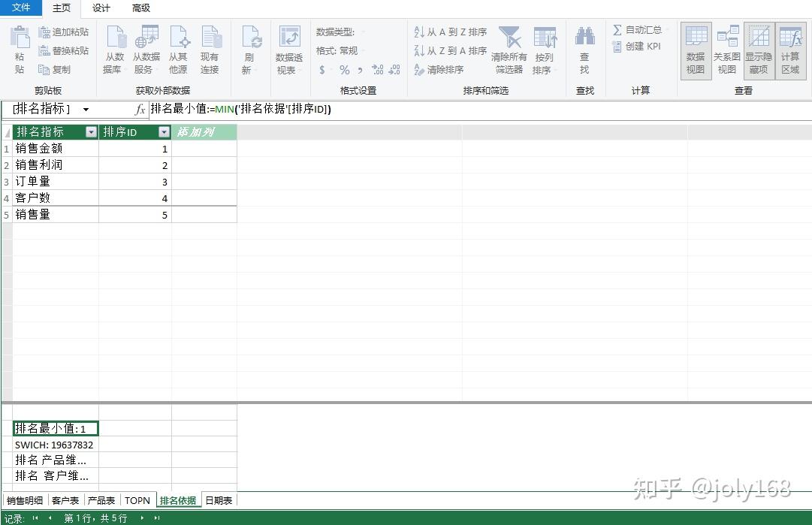Open 排序ID column filter dropdown
This screenshot has width=812, height=525.
(x=165, y=132)
